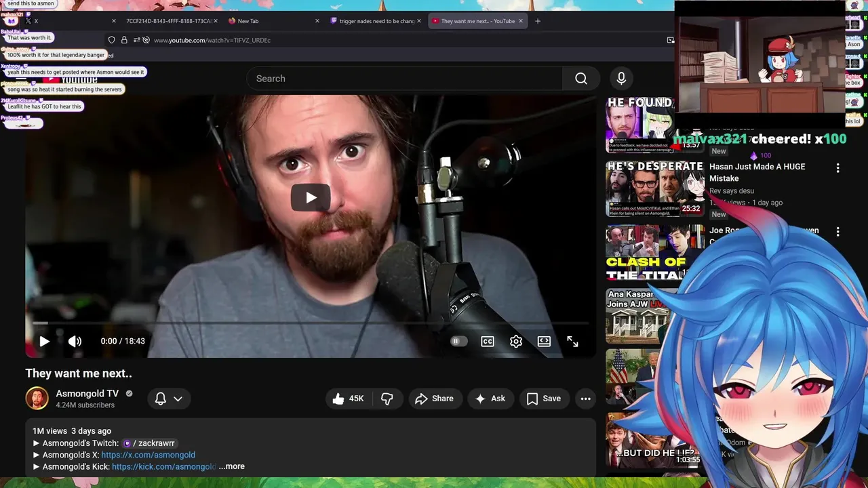This screenshot has width=868, height=488.
Task: Like the video with thumbs-up 45K
Action: [x=349, y=399]
